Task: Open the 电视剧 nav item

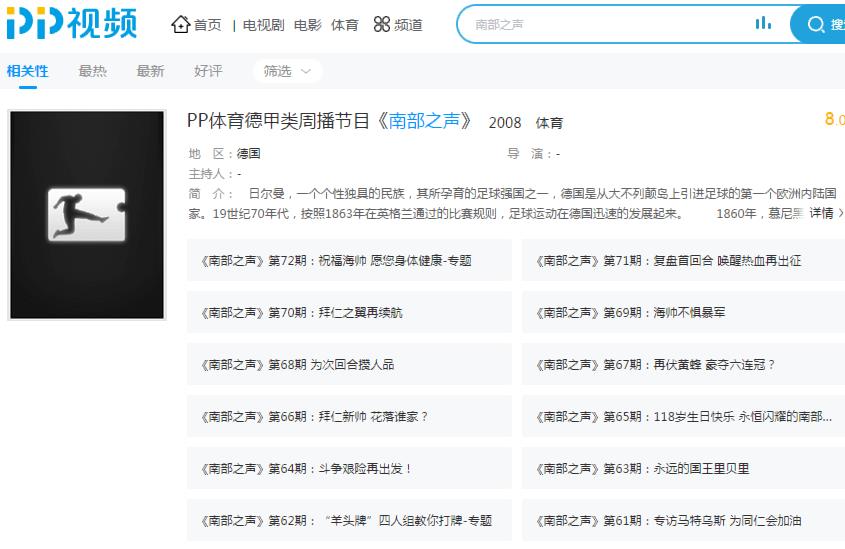Action: pos(264,25)
